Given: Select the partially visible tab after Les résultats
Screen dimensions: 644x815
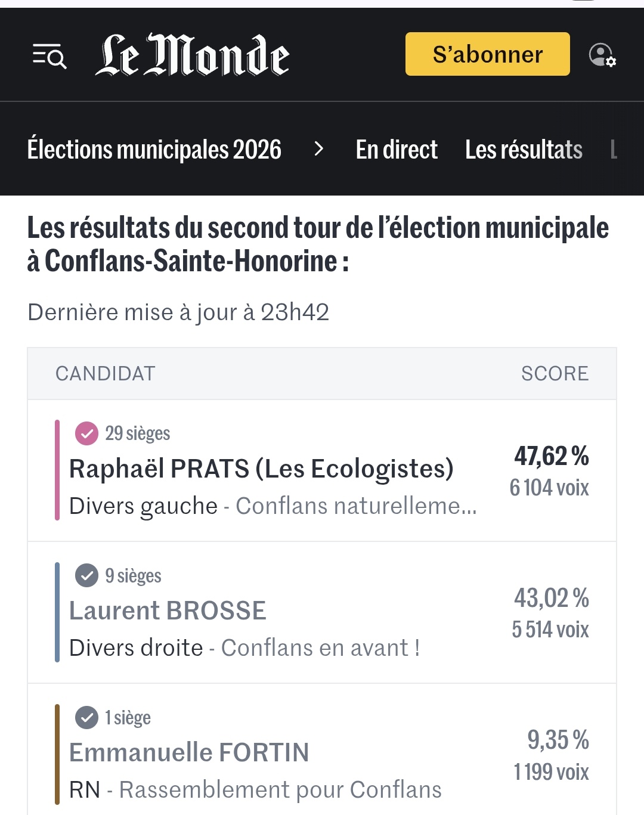Looking at the screenshot, I should click(614, 149).
